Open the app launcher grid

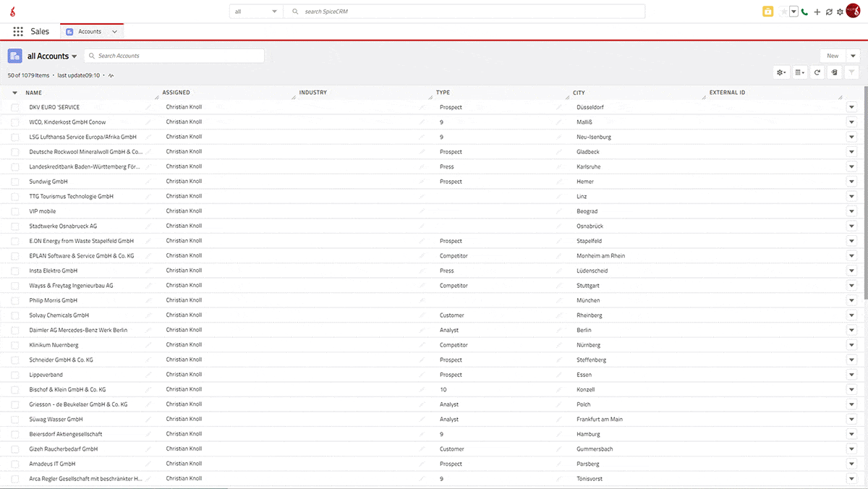tap(18, 32)
